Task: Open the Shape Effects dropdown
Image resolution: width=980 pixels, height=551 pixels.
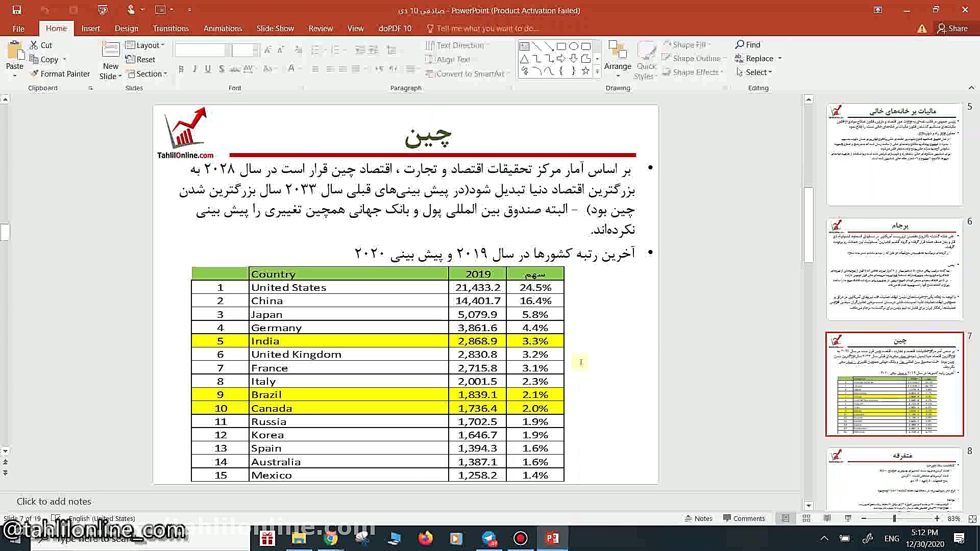Action: pos(693,72)
